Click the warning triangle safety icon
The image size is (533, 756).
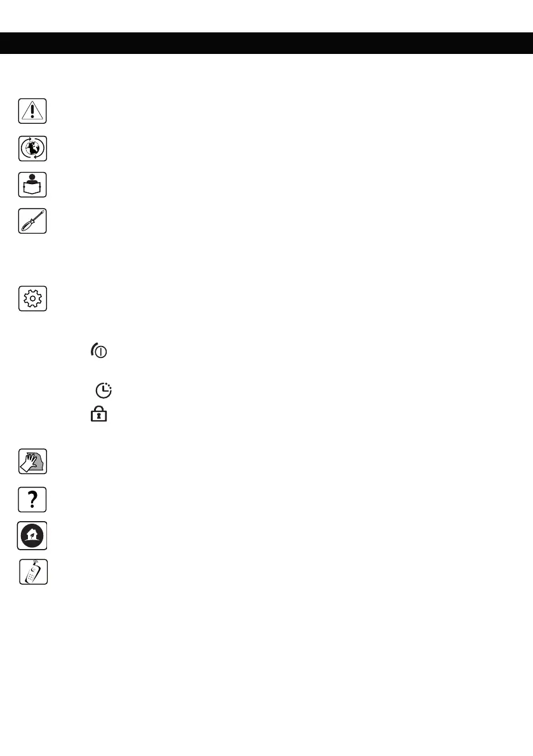(x=32, y=111)
